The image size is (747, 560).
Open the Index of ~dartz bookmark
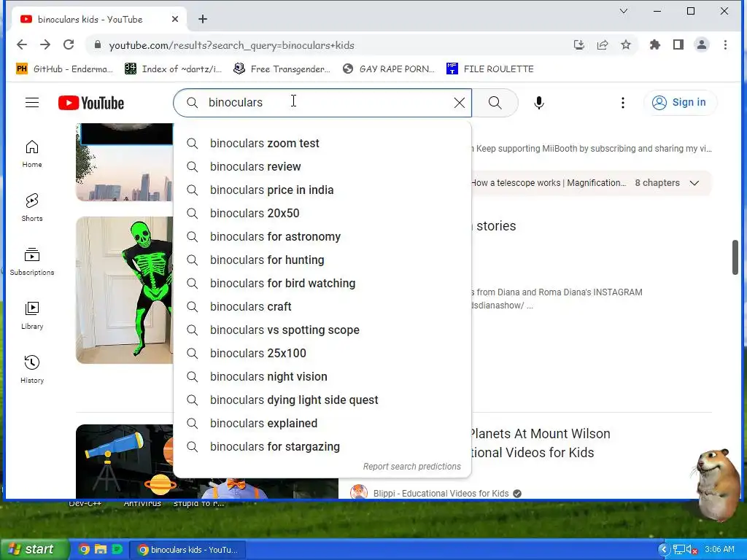pyautogui.click(x=174, y=69)
